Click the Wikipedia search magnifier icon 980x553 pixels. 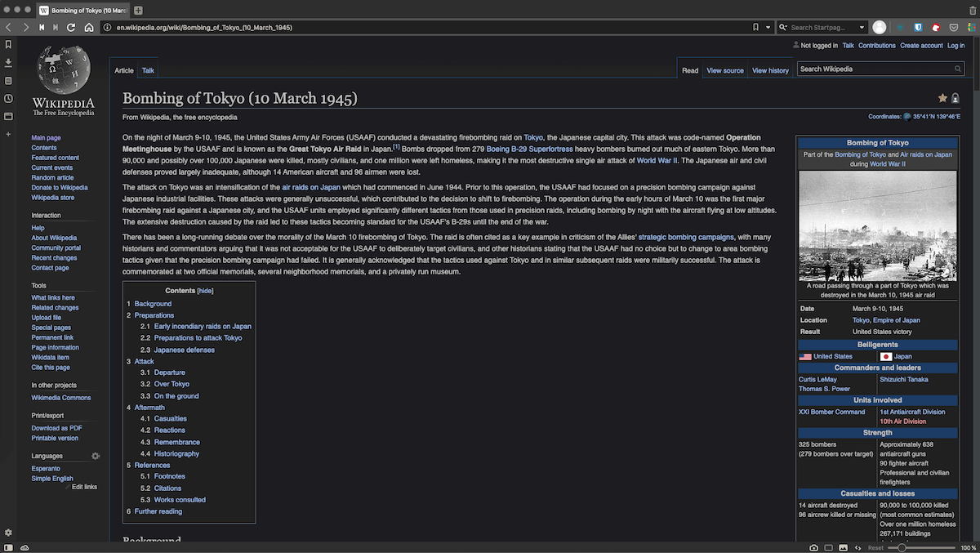click(x=959, y=69)
